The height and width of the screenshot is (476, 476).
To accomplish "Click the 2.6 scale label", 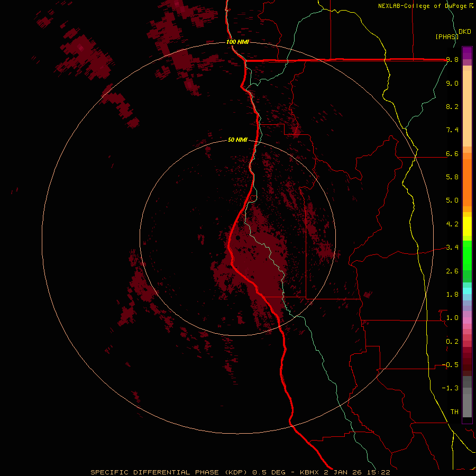I will pos(452,271).
